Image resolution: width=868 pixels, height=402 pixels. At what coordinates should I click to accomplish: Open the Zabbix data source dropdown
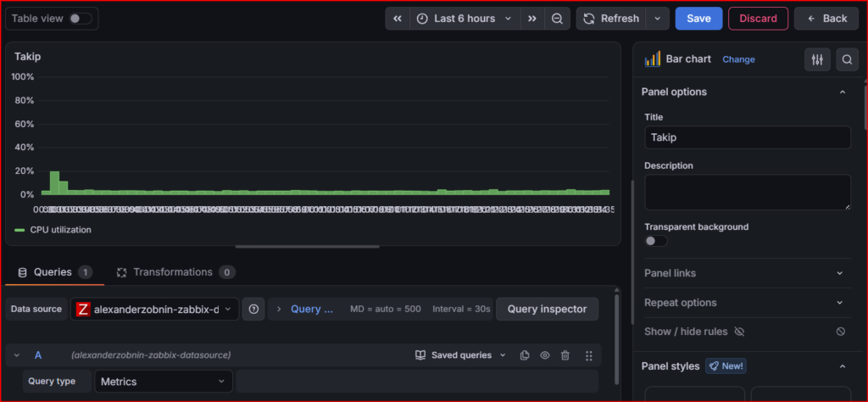pos(155,309)
